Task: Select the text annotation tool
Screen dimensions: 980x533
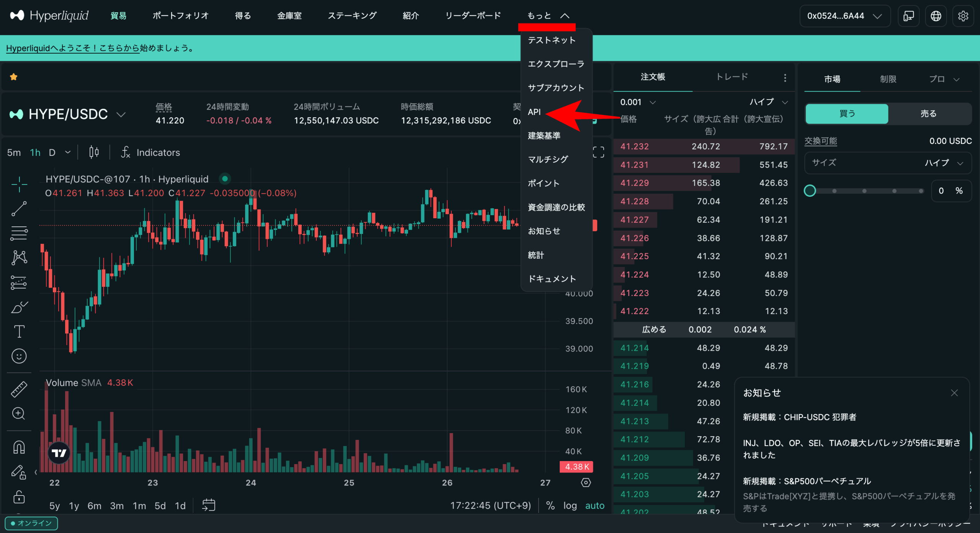Action: tap(19, 332)
